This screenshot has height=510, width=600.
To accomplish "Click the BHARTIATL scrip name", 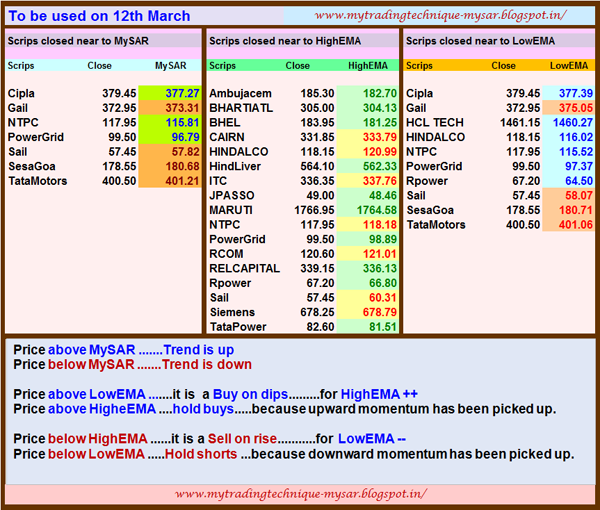I will (241, 108).
